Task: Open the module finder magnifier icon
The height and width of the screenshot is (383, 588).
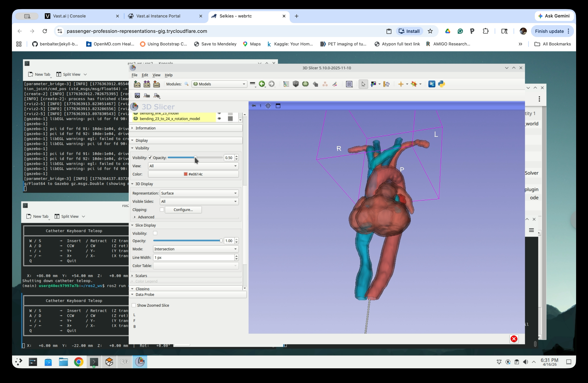Action: (x=187, y=84)
